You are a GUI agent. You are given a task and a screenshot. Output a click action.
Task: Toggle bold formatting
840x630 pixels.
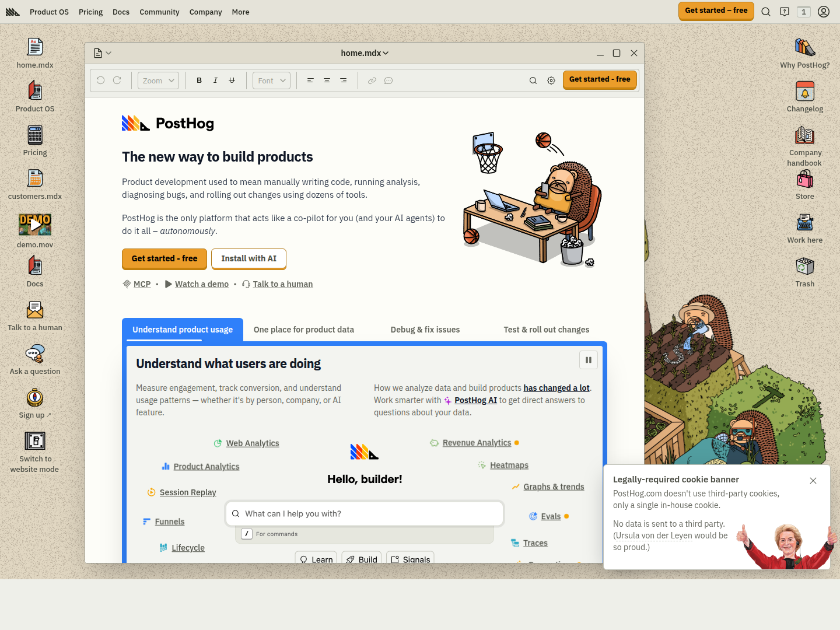pos(199,80)
